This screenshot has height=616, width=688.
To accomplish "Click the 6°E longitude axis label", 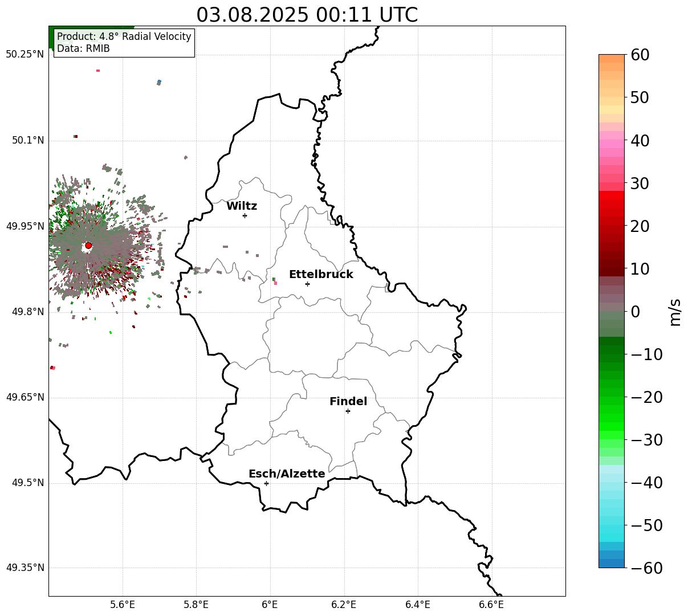I will point(270,604).
